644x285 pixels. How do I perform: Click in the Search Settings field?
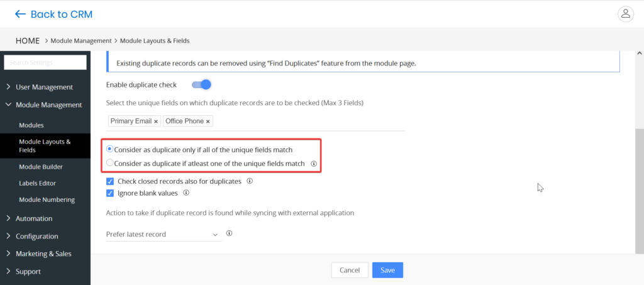click(x=45, y=62)
